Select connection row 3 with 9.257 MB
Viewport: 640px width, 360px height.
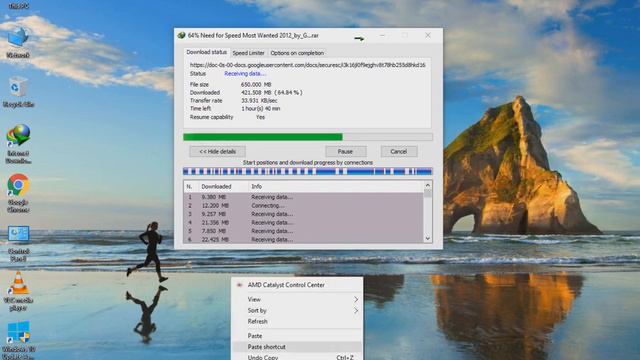pyautogui.click(x=304, y=214)
